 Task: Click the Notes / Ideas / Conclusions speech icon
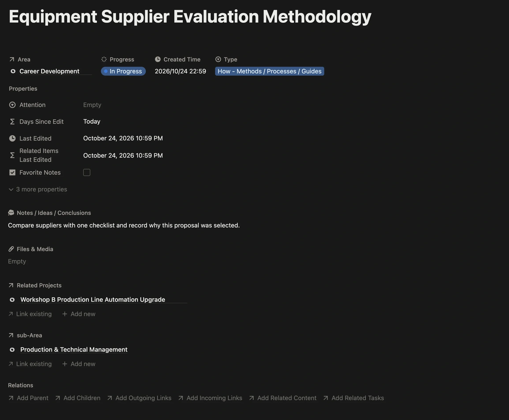pos(11,213)
